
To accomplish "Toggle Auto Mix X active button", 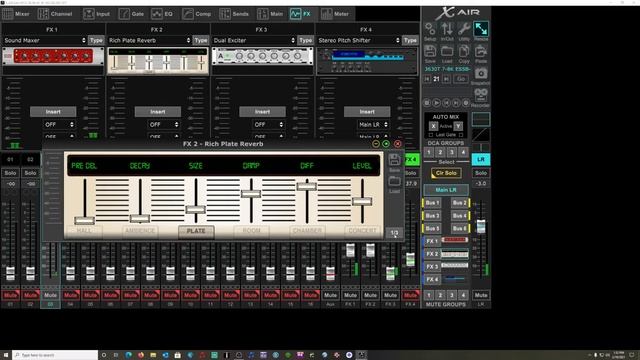I will 433,126.
